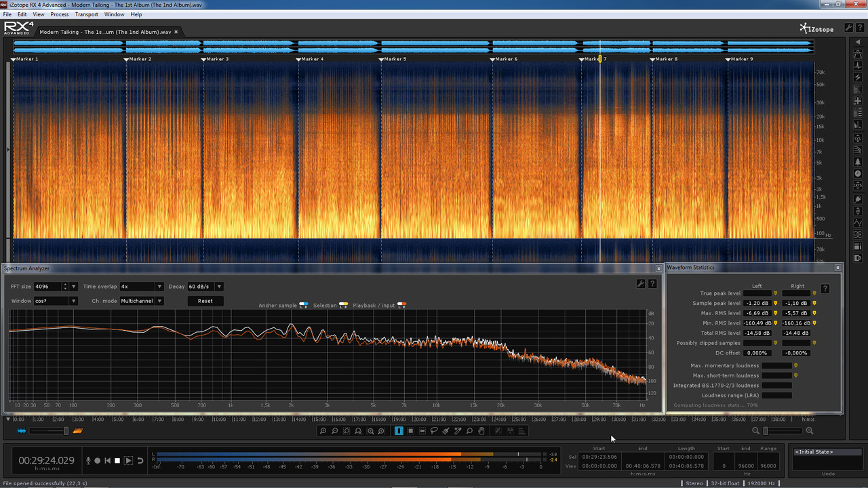Open the Process menu
Viewport: 868px width, 488px height.
(x=60, y=14)
